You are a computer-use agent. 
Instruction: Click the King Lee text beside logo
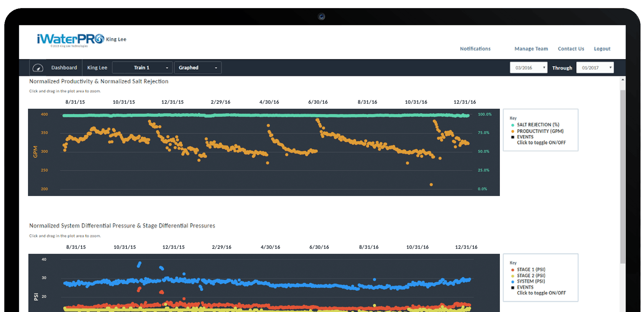[x=116, y=39]
